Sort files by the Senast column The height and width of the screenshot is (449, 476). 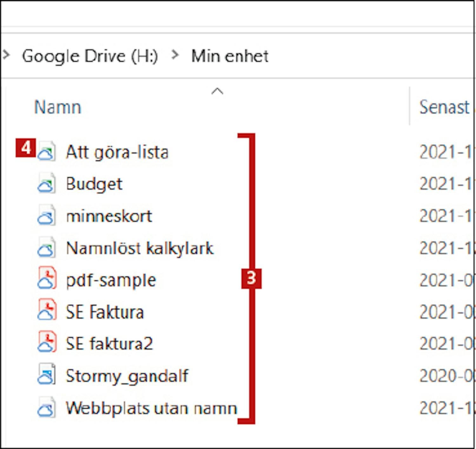point(444,107)
